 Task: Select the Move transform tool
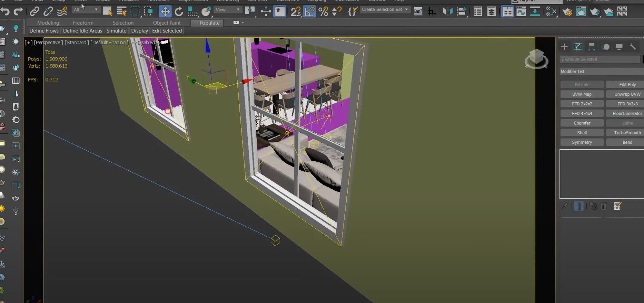click(165, 11)
